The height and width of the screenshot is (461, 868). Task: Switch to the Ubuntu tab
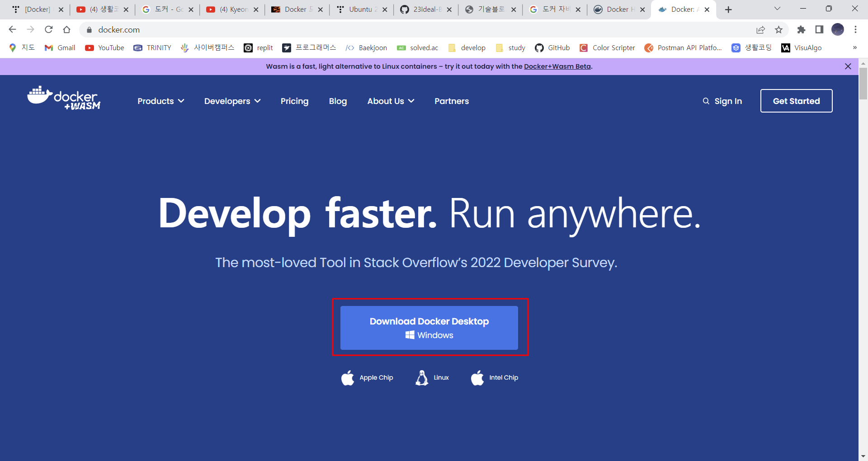click(x=361, y=9)
